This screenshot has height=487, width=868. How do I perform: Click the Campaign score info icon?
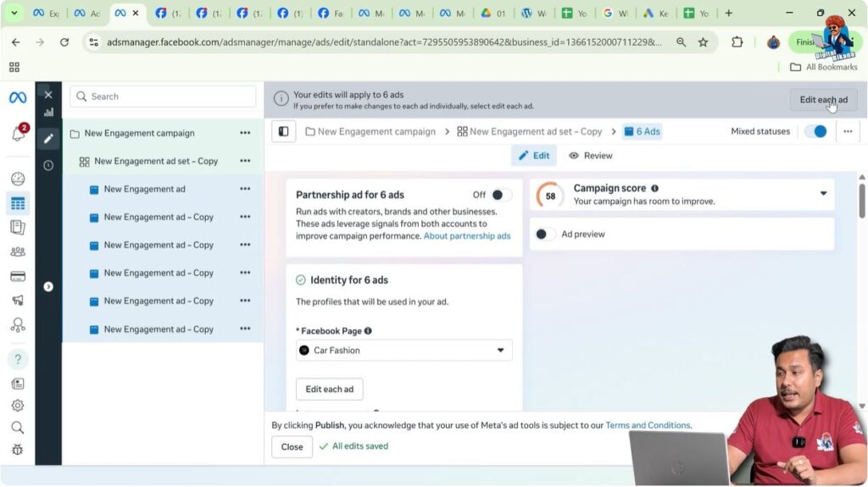tap(655, 188)
